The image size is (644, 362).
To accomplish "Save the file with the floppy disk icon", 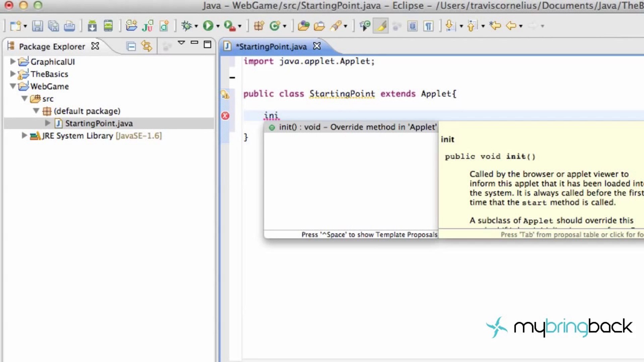I will point(37,26).
